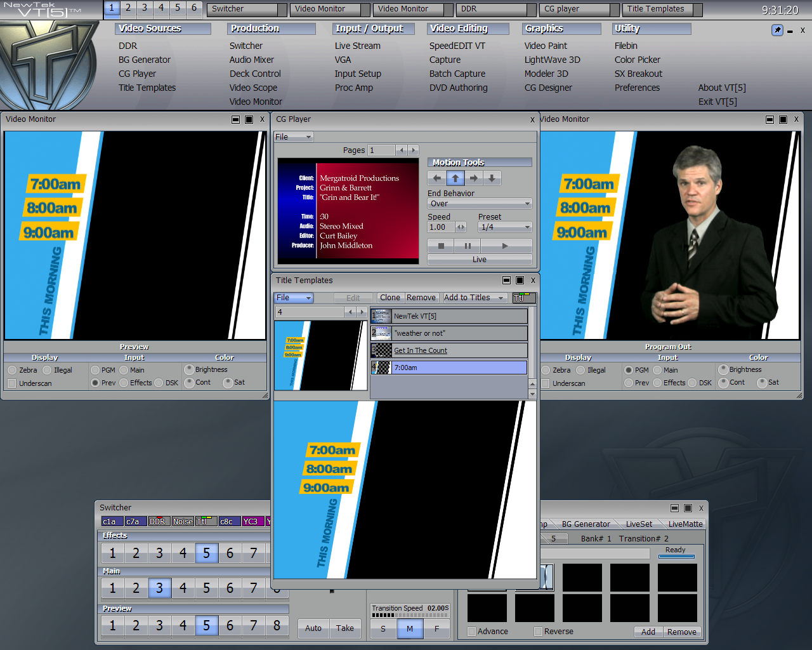
Task: Open Switcher module dropdown in top bar
Action: click(x=247, y=10)
